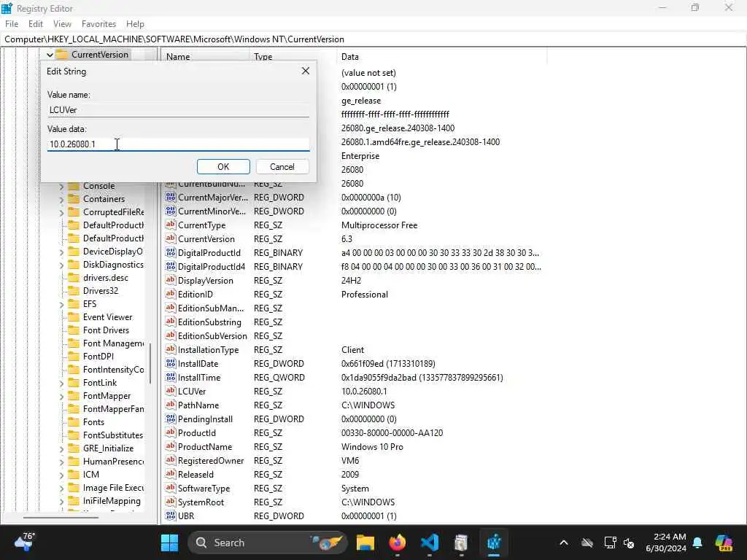Expand the DeviceDisplayO key

[61, 252]
